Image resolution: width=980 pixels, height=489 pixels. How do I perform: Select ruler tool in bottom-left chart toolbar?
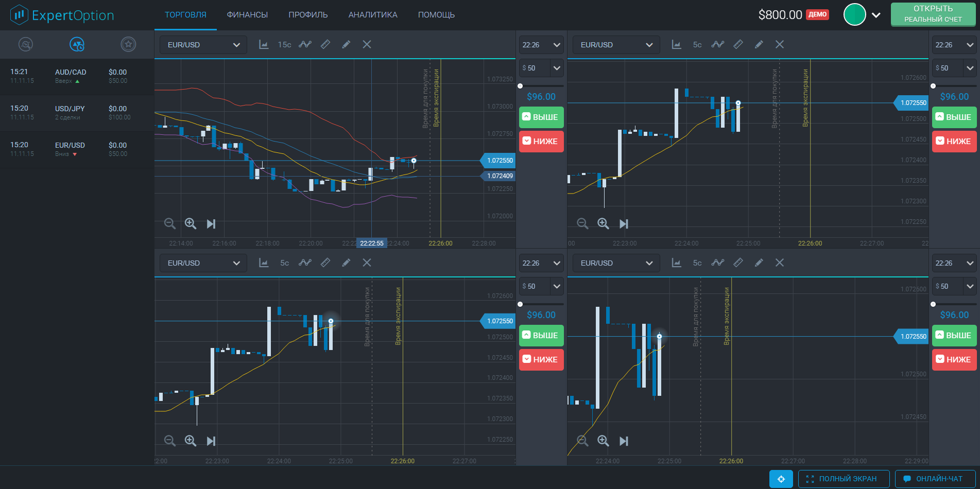325,263
